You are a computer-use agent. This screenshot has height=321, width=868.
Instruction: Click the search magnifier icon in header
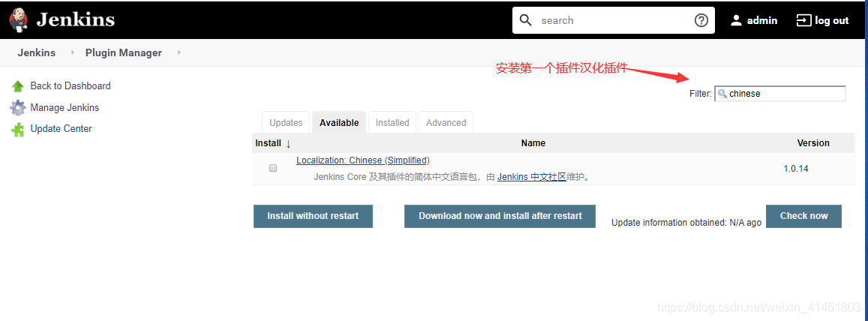click(x=526, y=20)
